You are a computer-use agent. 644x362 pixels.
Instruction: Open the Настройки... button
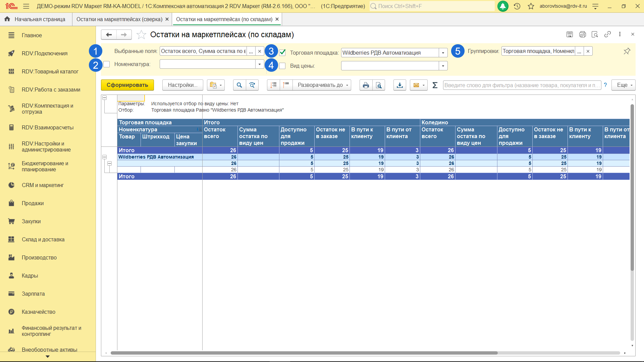(x=182, y=85)
